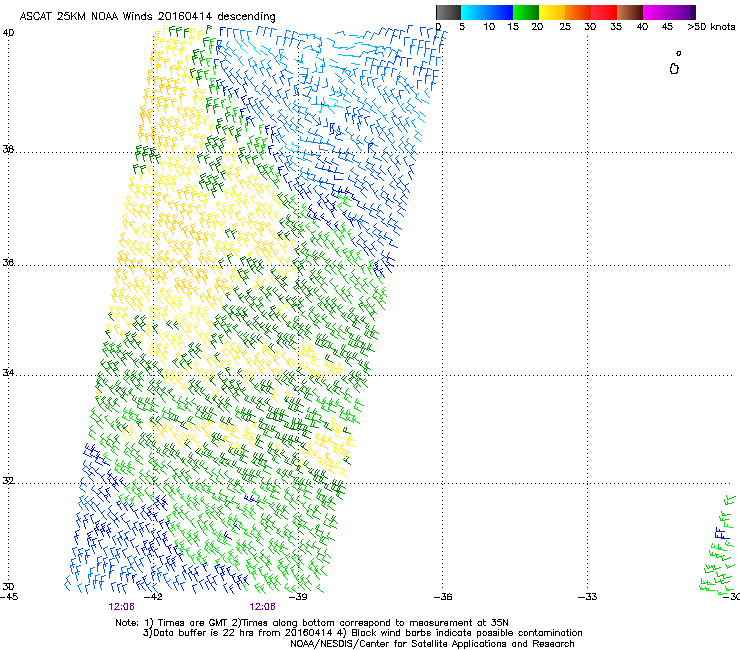Click the gray segment of the color bar
This screenshot has height=650, width=740.
(x=448, y=12)
